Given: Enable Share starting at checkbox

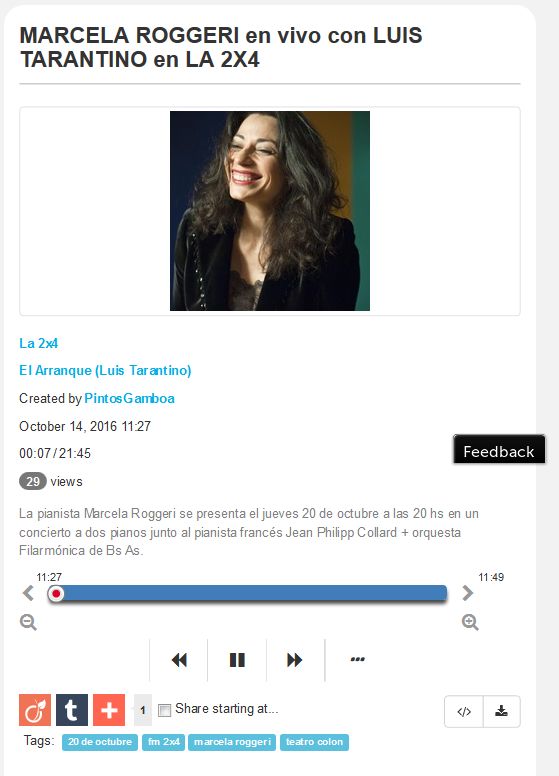Looking at the screenshot, I should tap(164, 710).
